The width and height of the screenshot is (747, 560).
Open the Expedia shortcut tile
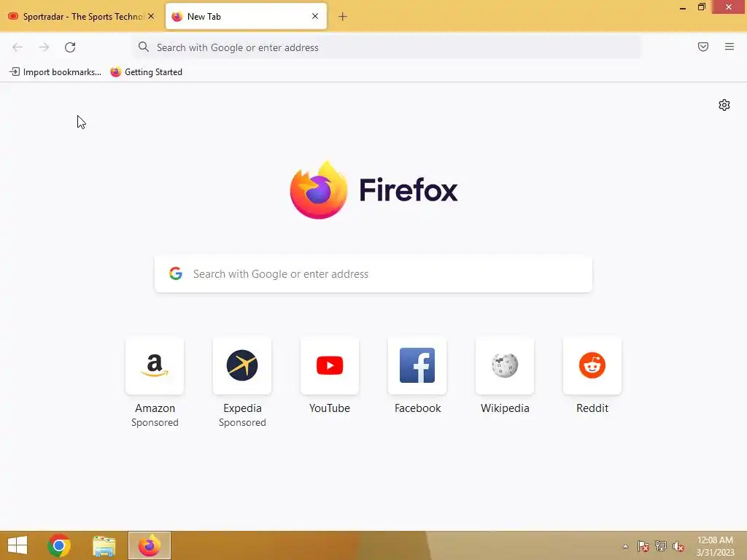(242, 366)
